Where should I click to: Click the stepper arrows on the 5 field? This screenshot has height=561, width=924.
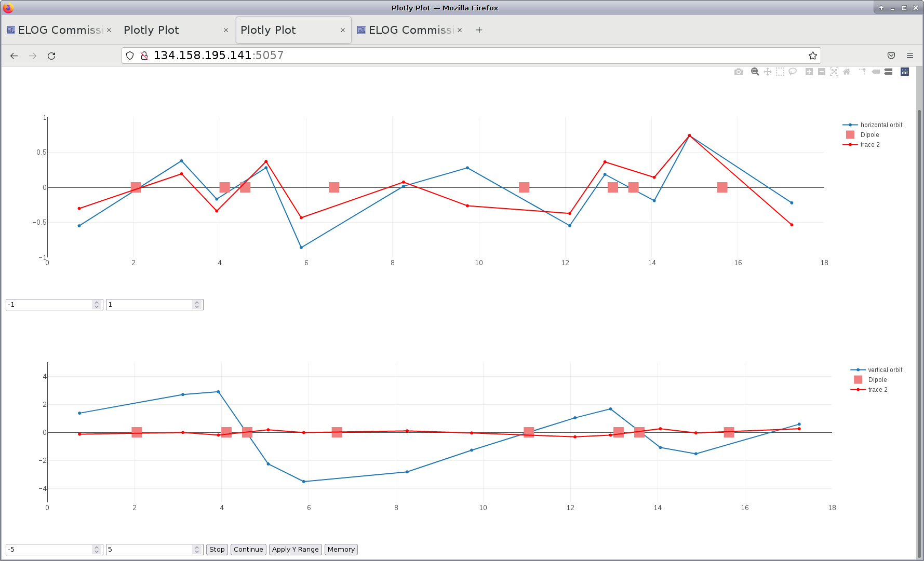196,550
